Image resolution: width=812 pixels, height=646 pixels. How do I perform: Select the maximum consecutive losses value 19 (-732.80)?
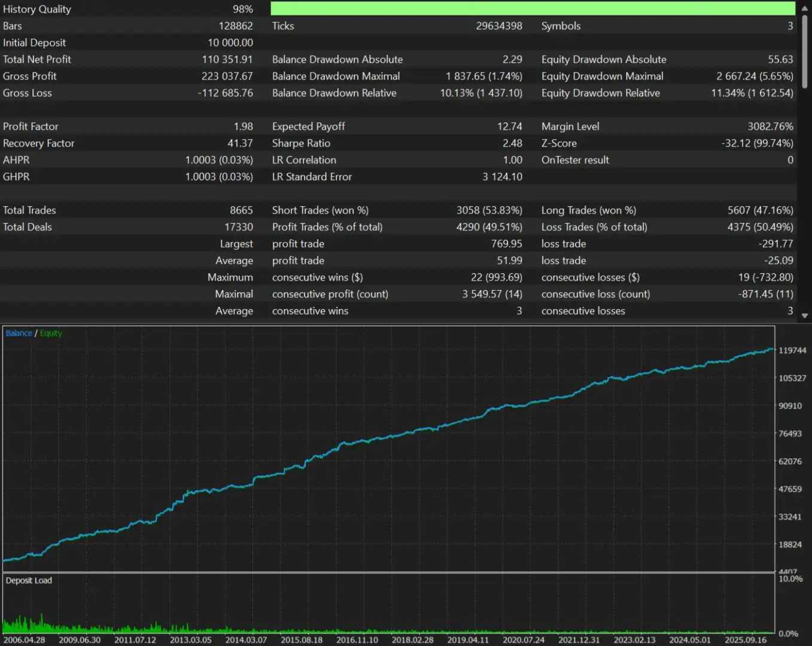(x=766, y=277)
